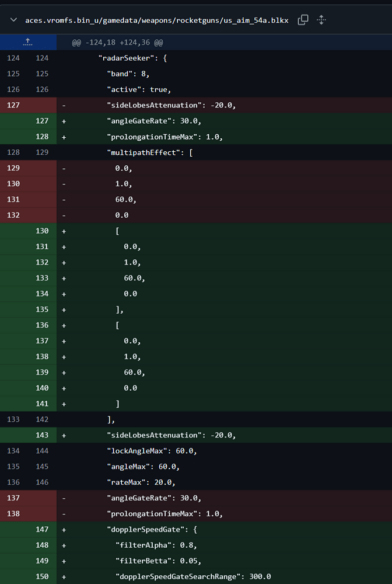Collapse the us_aim_54a.blkx file diff
This screenshot has width=392, height=584.
[x=13, y=20]
